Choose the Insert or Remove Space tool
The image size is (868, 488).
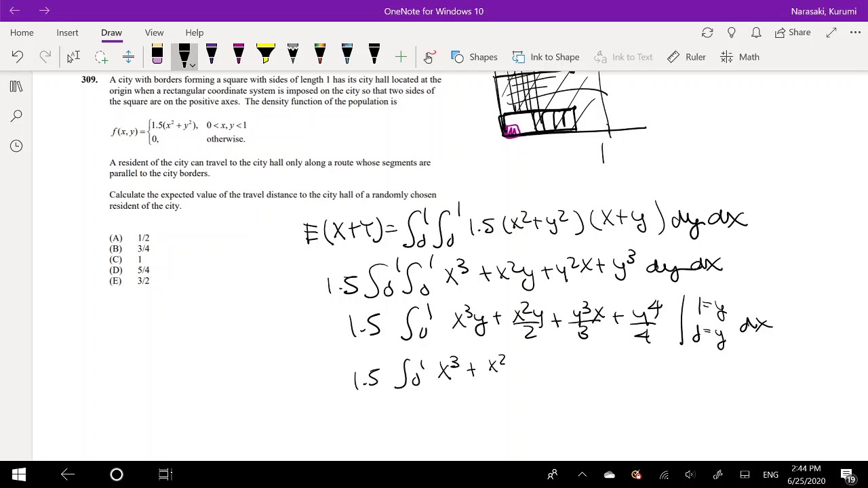coord(128,57)
